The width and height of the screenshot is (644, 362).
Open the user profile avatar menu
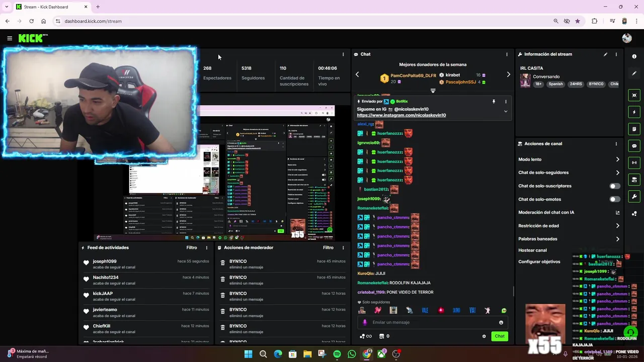coord(626,38)
